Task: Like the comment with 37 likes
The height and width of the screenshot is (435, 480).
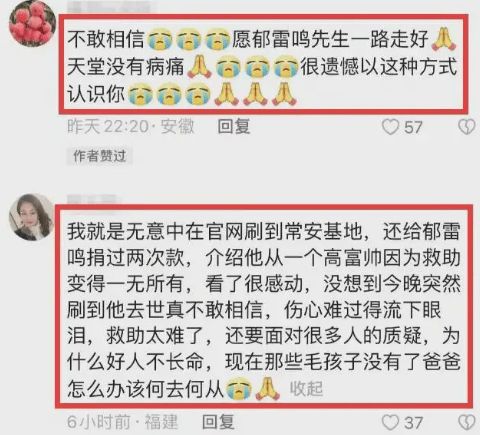Action: tap(390, 422)
